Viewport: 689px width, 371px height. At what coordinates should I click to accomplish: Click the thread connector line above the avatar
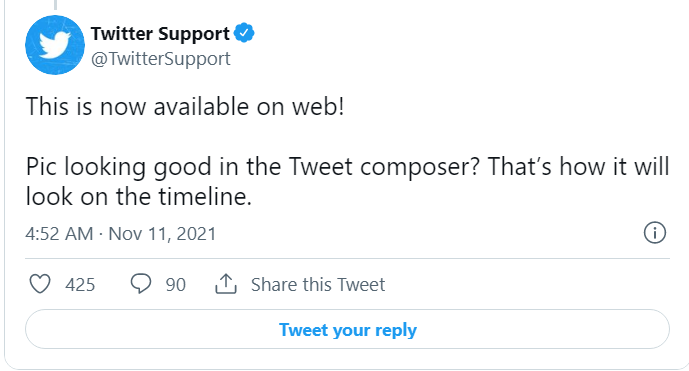[x=55, y=5]
